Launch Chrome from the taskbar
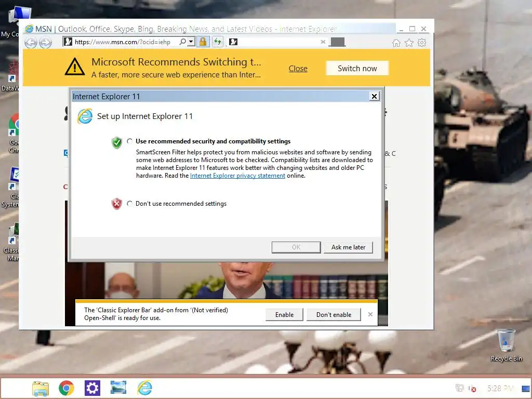 tap(66, 388)
